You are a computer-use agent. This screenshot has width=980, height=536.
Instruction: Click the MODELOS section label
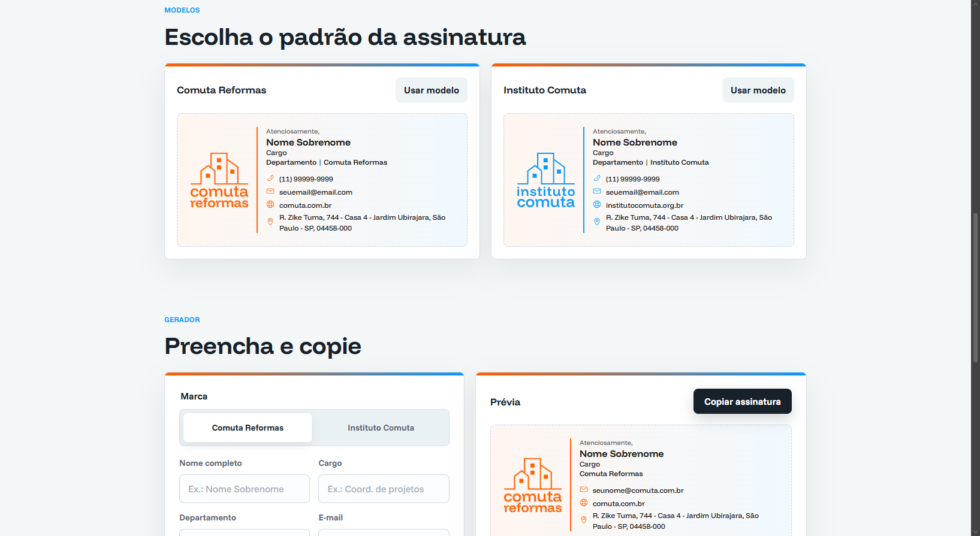[182, 10]
